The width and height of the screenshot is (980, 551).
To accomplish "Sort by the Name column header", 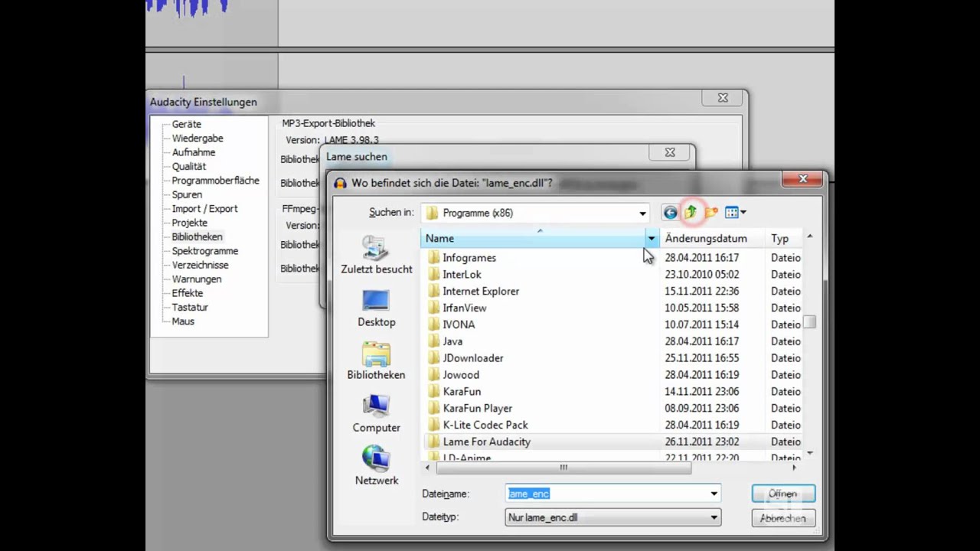I will point(533,239).
